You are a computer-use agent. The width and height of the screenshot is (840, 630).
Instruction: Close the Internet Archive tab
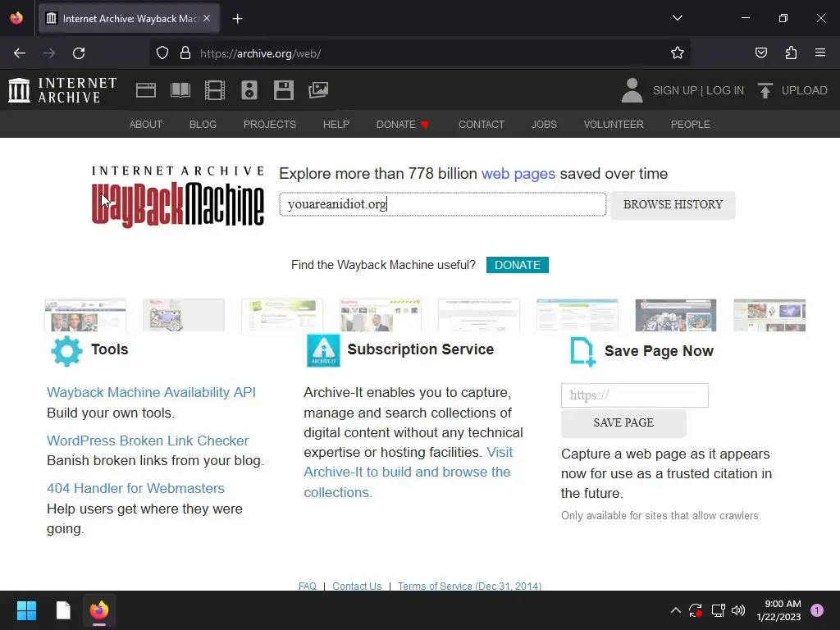pos(207,18)
